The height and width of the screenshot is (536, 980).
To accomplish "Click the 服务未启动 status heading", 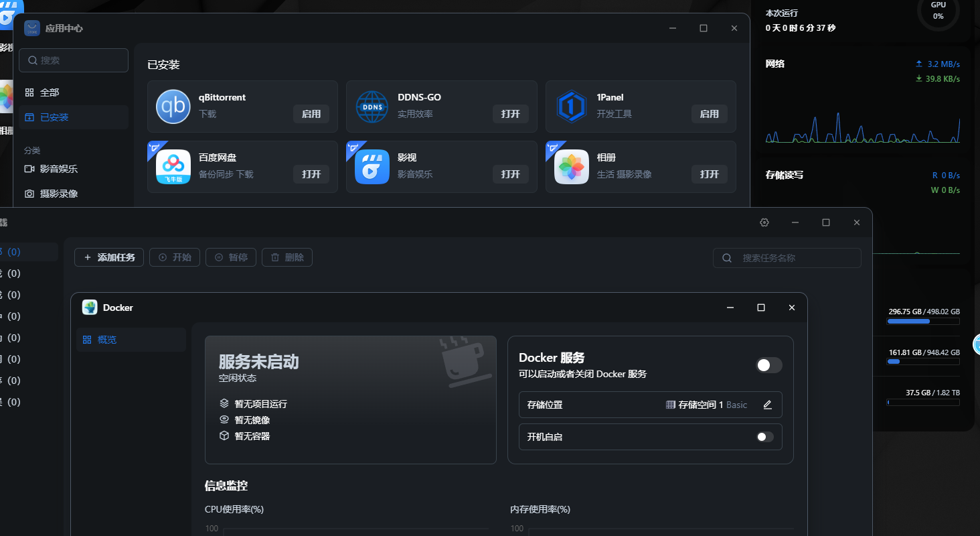I will (259, 362).
